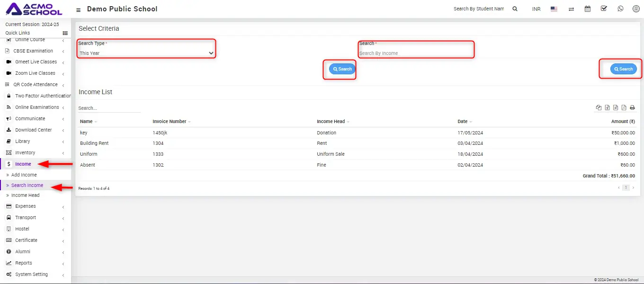Screen dimensions: 644x284
Task: Print the income list
Action: click(632, 108)
